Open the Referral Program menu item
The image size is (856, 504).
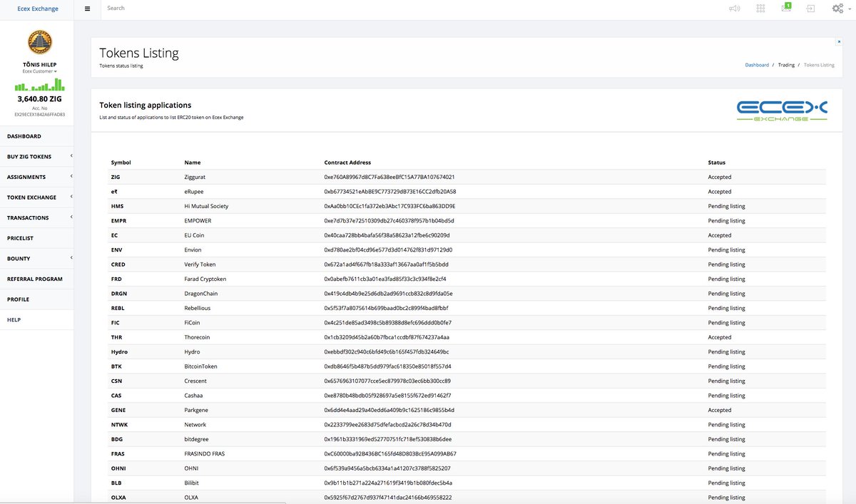(x=37, y=279)
